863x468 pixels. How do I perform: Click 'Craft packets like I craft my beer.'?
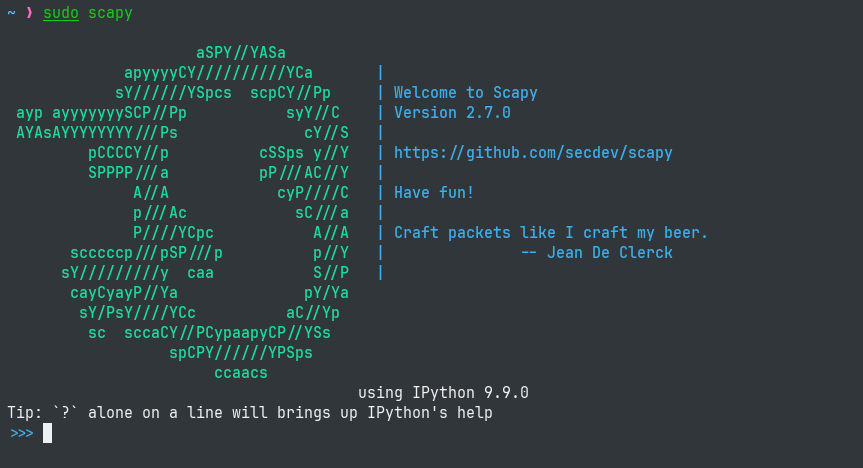tap(550, 232)
